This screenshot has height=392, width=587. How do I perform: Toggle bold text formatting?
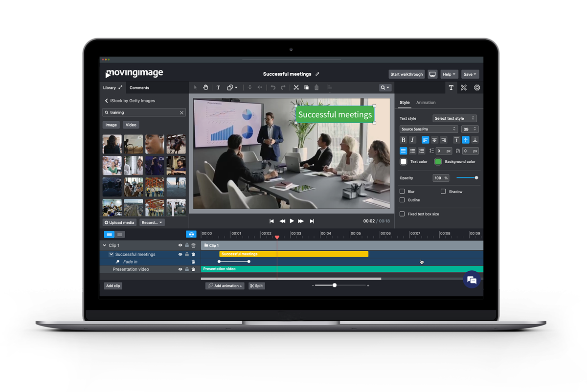coord(404,140)
